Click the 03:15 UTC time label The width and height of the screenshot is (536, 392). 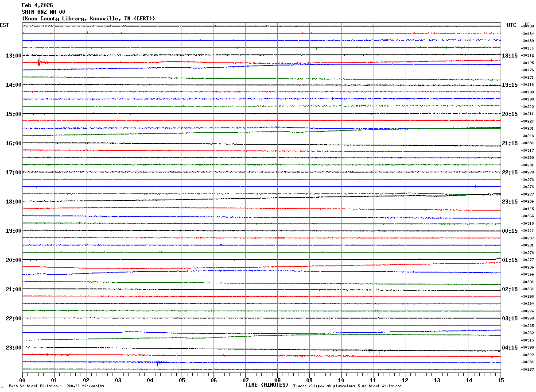tap(510, 319)
